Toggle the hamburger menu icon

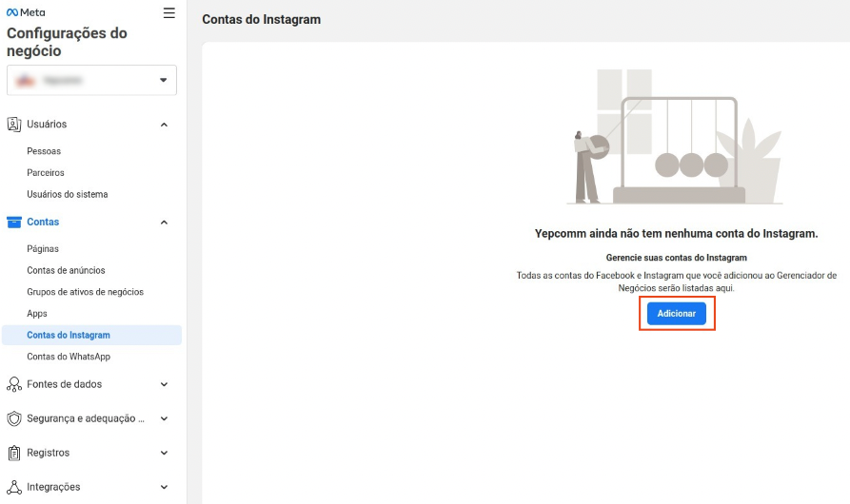(169, 13)
